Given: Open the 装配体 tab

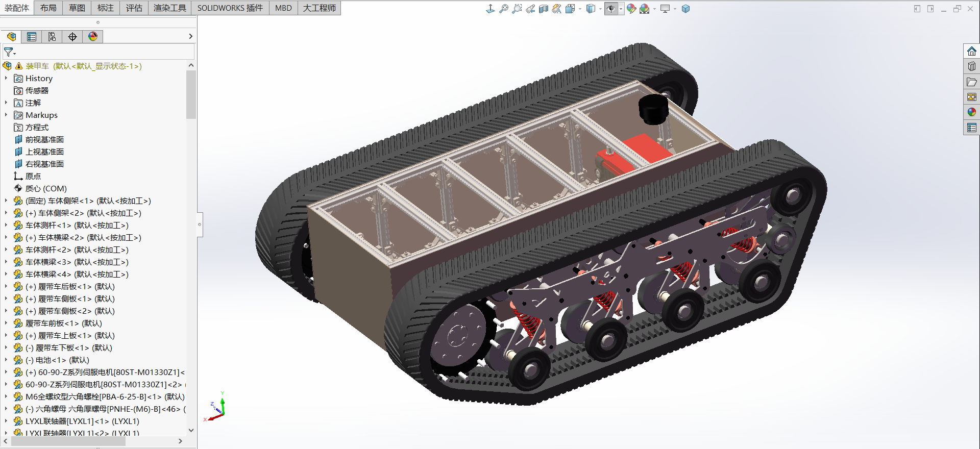Looking at the screenshot, I should point(17,8).
